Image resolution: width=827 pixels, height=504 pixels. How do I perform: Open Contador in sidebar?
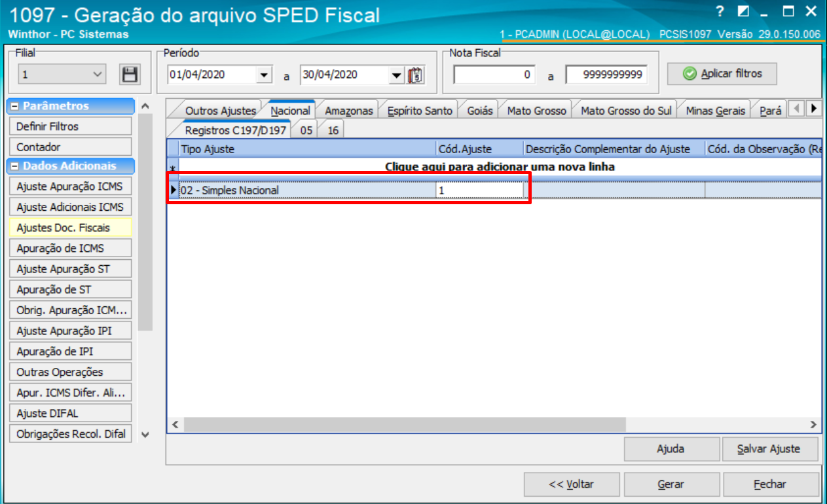click(x=71, y=147)
